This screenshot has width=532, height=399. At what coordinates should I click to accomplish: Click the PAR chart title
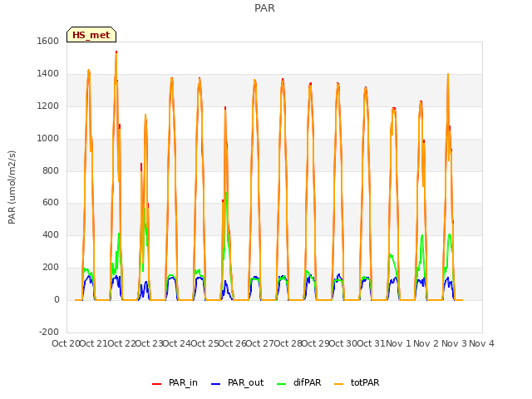(x=264, y=7)
